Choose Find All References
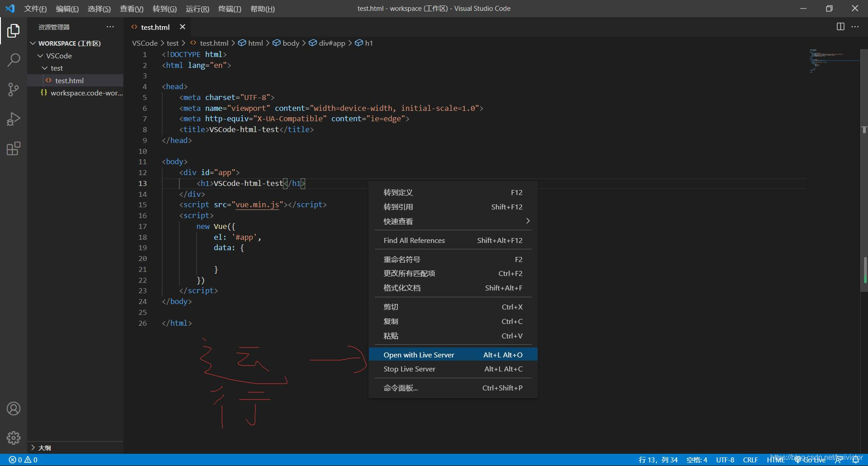Screen dimensions: 868x466 pyautogui.click(x=453, y=240)
